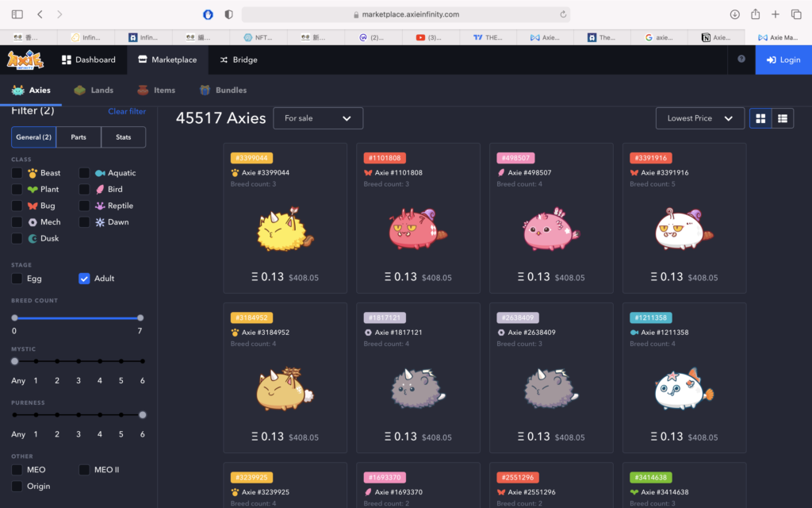Switch to grid view layout icon
This screenshot has width=812, height=508.
(760, 118)
